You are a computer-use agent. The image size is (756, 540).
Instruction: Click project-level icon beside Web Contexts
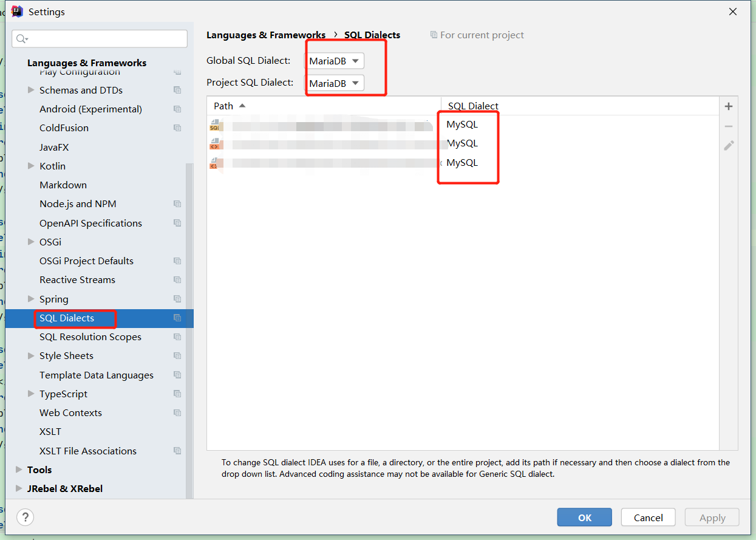[177, 413]
